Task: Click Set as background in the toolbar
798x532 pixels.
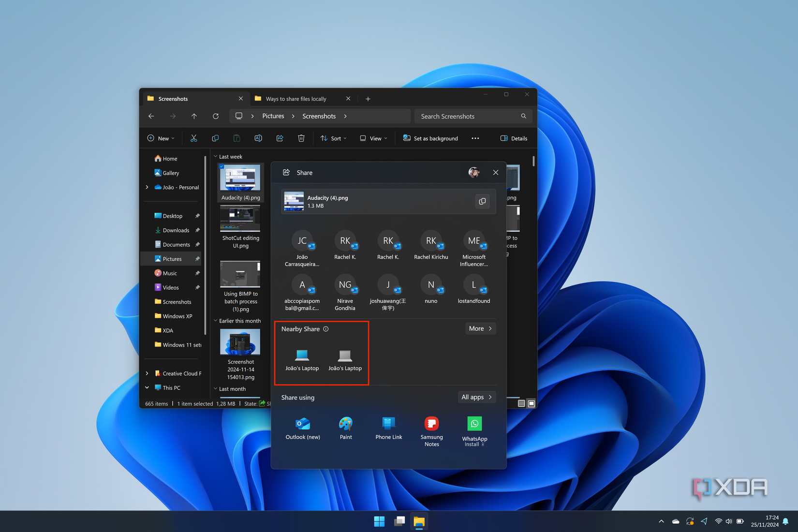Action: click(430, 138)
